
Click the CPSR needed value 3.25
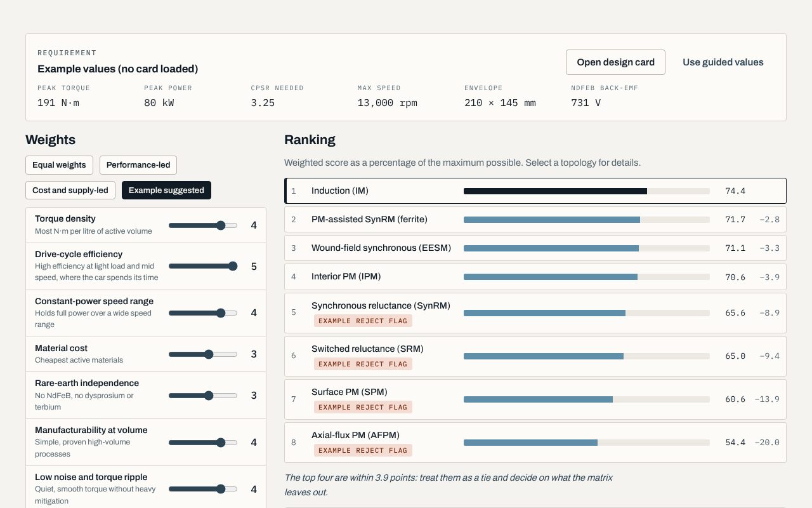coord(263,103)
